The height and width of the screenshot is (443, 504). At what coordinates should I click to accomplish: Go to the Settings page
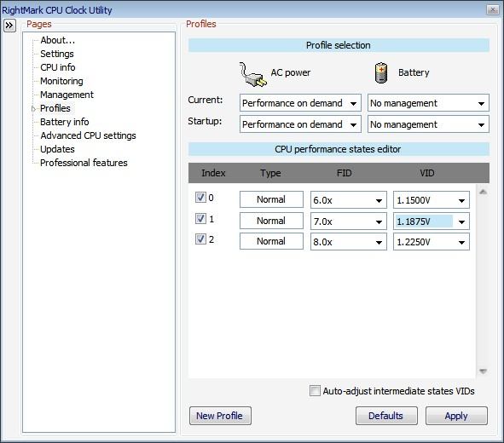click(57, 54)
